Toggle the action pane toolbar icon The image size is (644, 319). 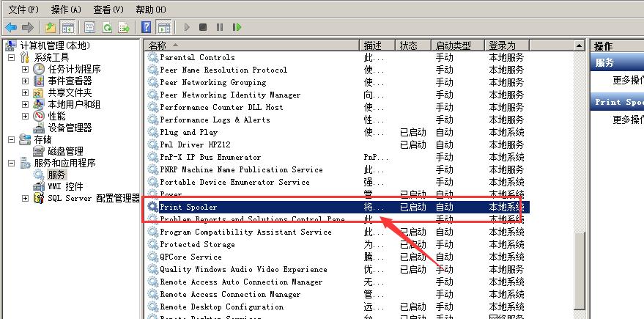tap(164, 28)
